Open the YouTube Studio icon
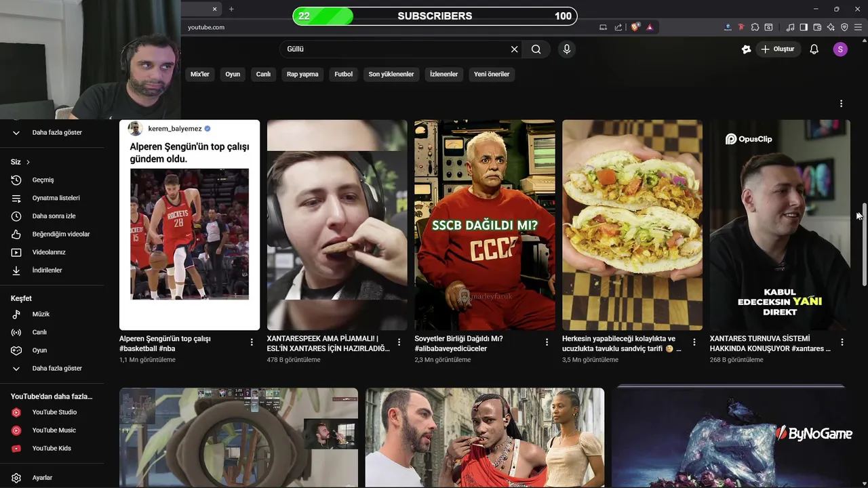 (16, 412)
